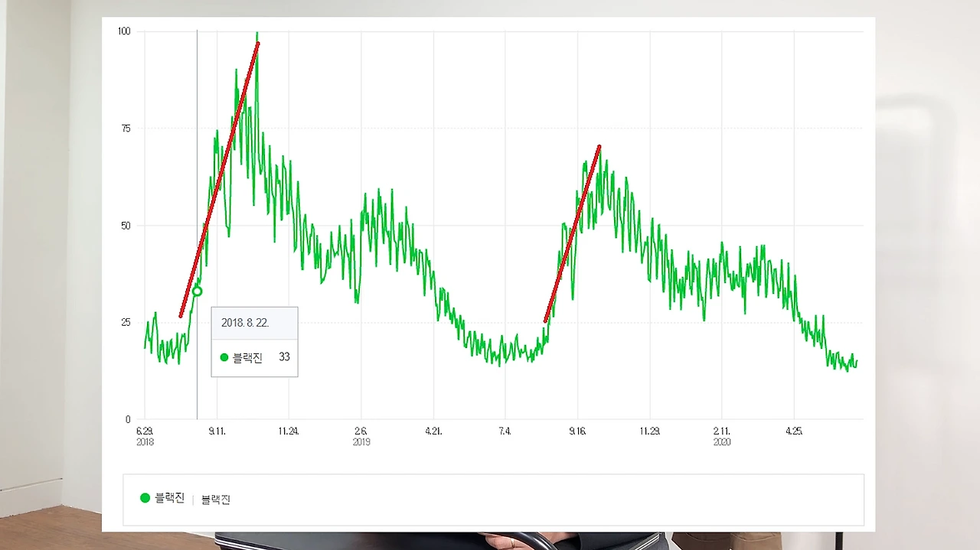This screenshot has height=550, width=980.
Task: Click the x-axis label 2.11. 2020
Action: point(722,436)
